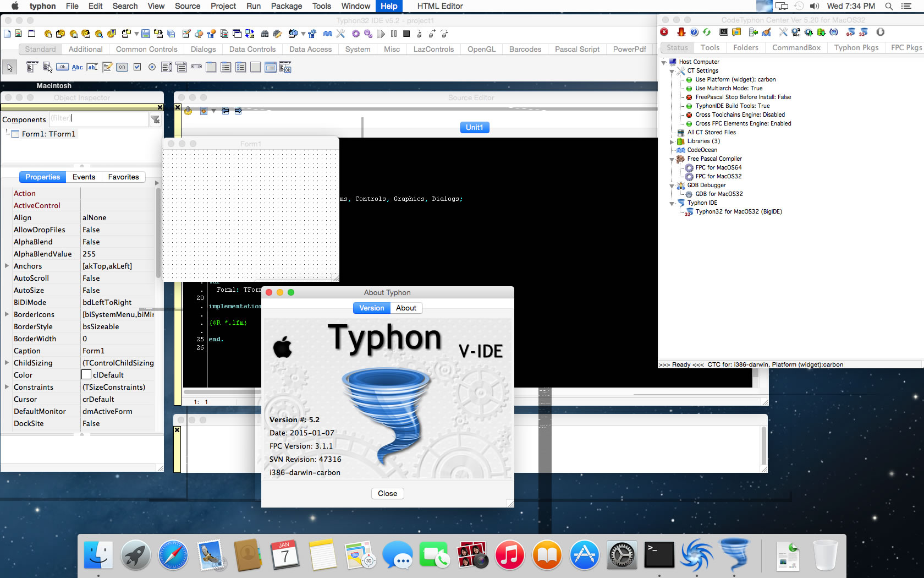Click the blue waves CodeOcean icon in IDE toolbar
924x578 pixels.
(328, 34)
